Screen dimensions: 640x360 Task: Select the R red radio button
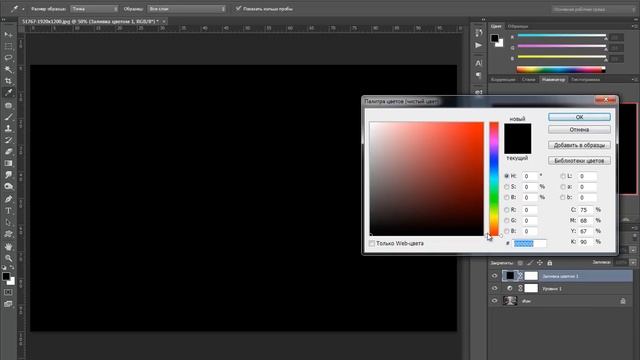pos(507,210)
